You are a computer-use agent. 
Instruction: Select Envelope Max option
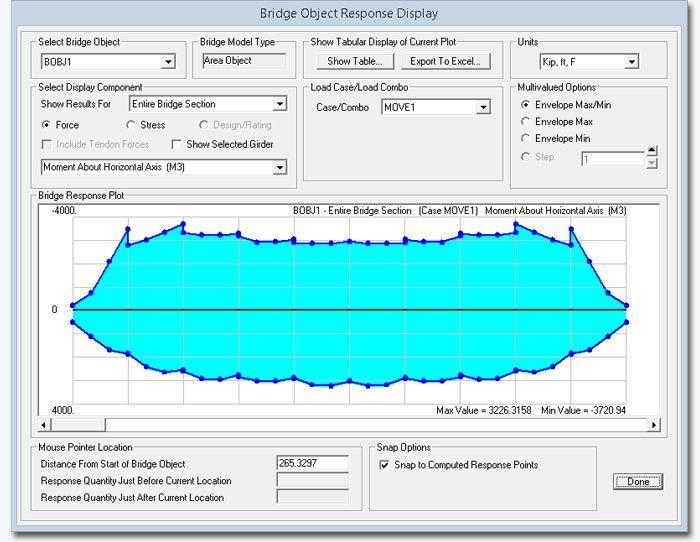pyautogui.click(x=525, y=121)
